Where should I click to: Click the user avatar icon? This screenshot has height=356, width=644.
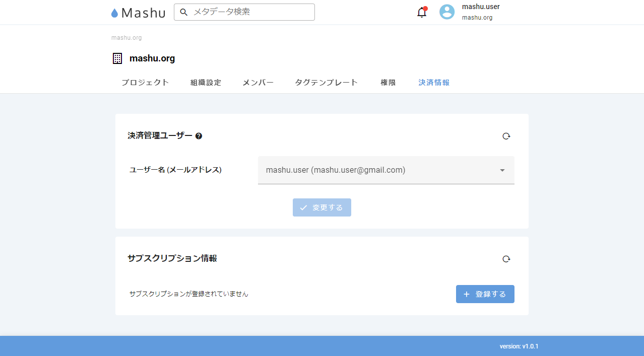click(447, 12)
